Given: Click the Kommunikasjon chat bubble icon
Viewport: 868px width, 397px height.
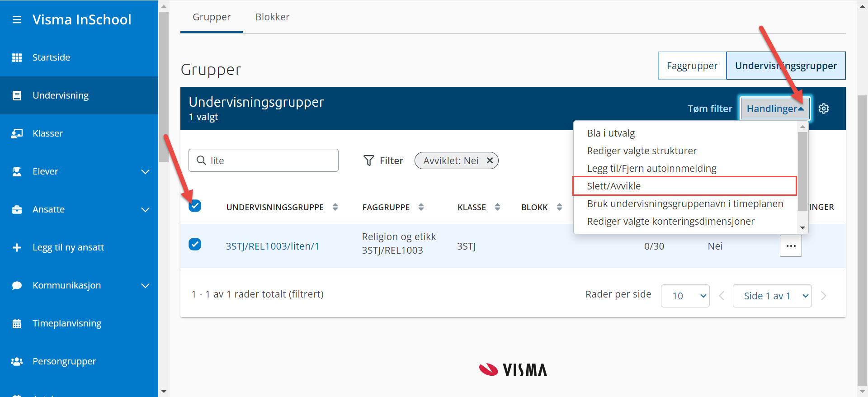Looking at the screenshot, I should point(17,285).
